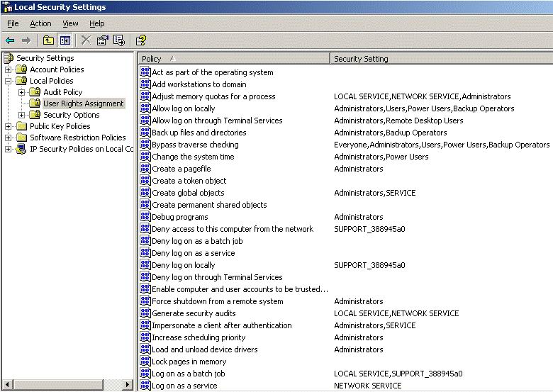Click the policy icon beside Debug programs

pos(145,216)
